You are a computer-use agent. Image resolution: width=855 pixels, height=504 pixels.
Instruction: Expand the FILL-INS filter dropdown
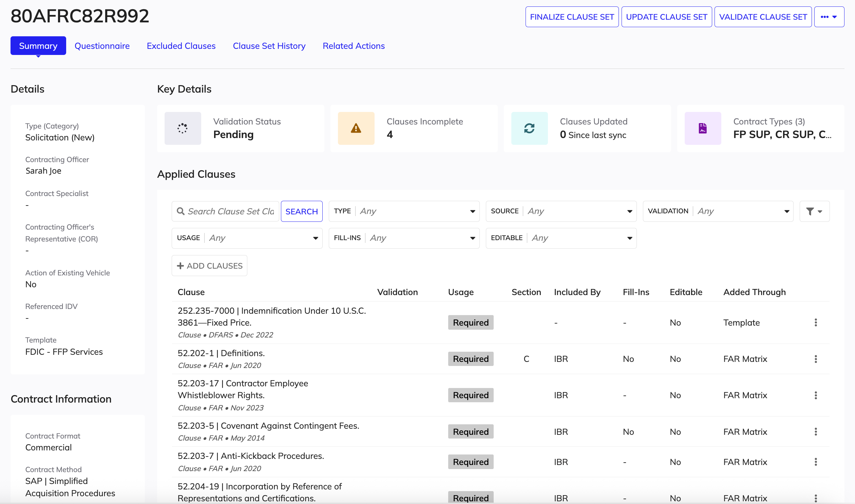[404, 238]
